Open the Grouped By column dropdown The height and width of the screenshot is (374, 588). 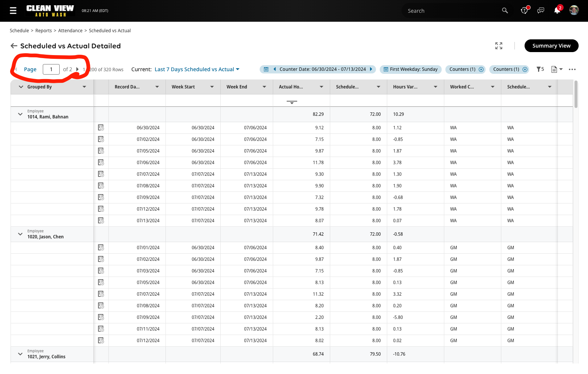pos(84,87)
